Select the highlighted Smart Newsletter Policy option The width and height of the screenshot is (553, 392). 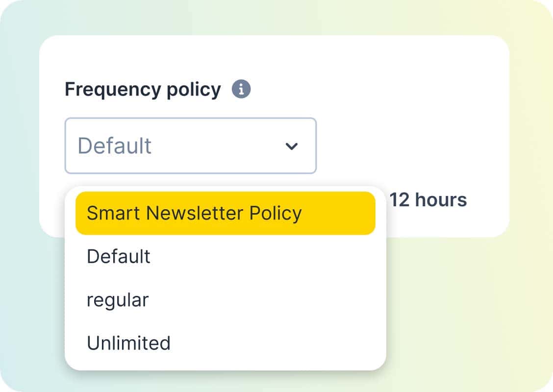point(225,213)
